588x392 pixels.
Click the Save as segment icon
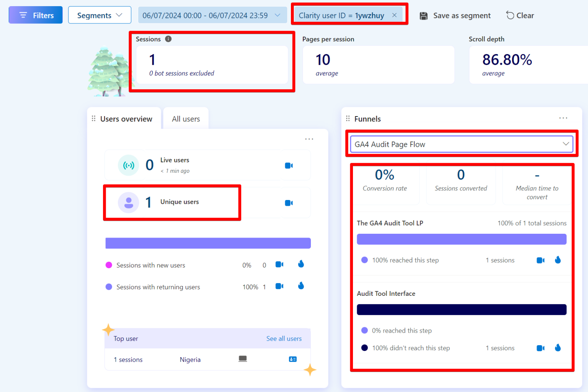423,15
